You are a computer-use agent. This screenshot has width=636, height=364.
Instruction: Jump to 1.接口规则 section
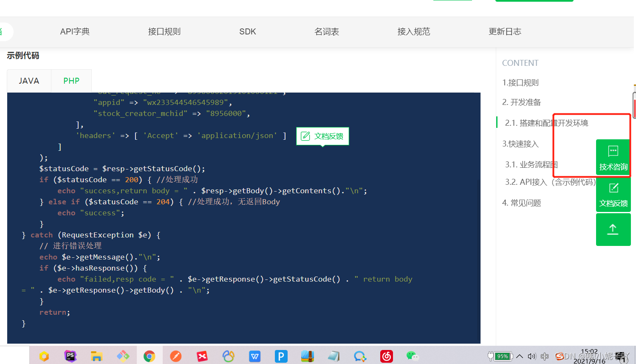click(520, 83)
